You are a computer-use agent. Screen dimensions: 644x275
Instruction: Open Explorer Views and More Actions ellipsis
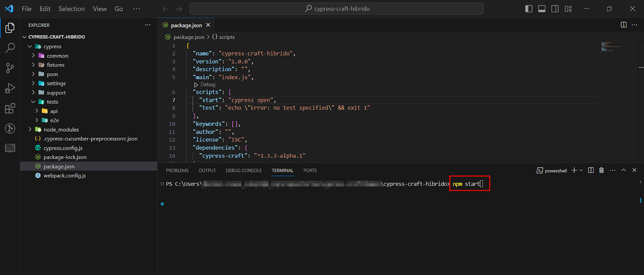[148, 25]
